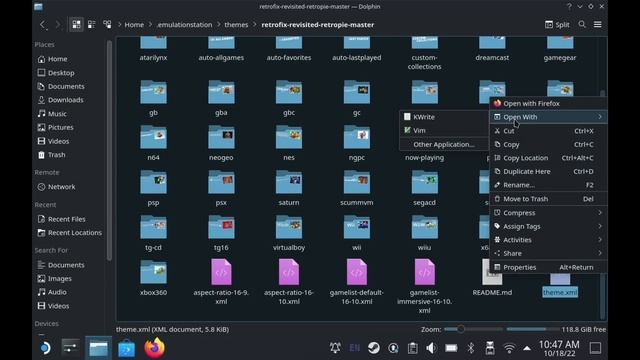Open the clock showing 10:47 AM
The image size is (640, 360).
tap(559, 348)
